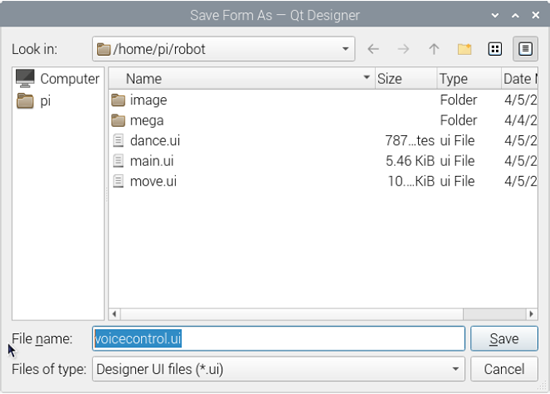Switch to detail view mode
Viewport: 550px width, 394px height.
(525, 49)
